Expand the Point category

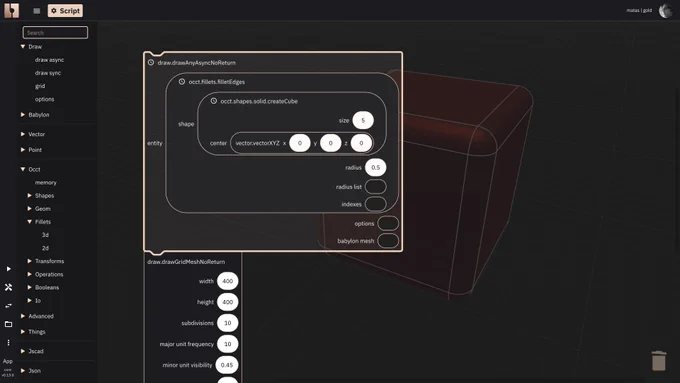23,150
